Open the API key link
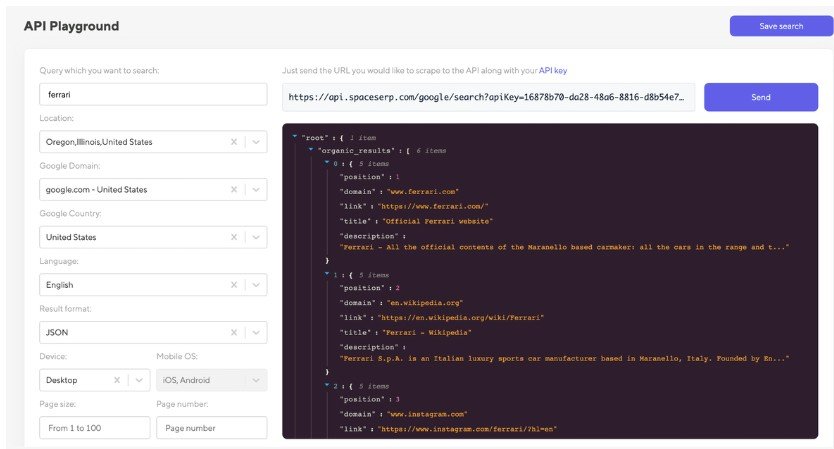The height and width of the screenshot is (449, 834). (x=553, y=70)
